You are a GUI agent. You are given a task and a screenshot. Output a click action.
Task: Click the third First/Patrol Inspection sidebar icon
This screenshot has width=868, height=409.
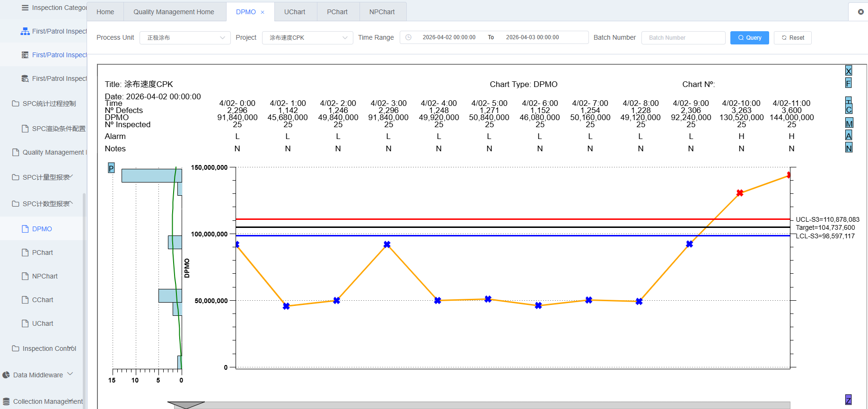coord(25,78)
